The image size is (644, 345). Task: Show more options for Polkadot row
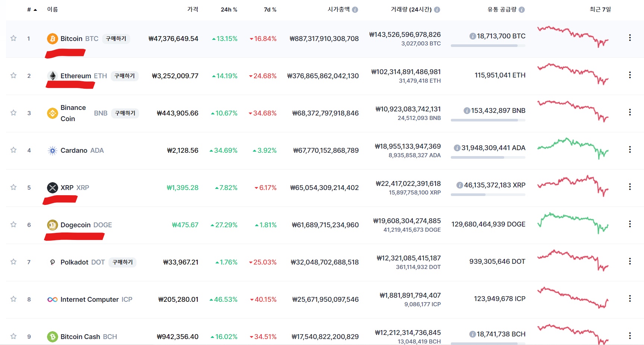tap(630, 261)
